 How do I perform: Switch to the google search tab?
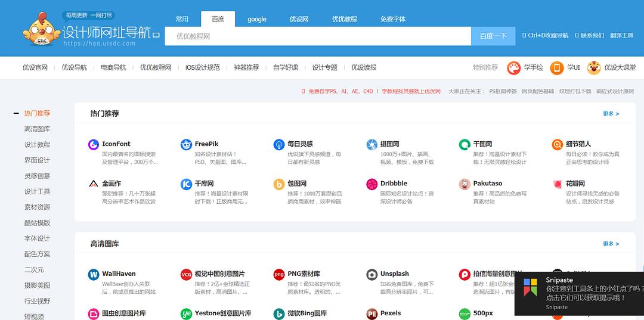click(256, 19)
